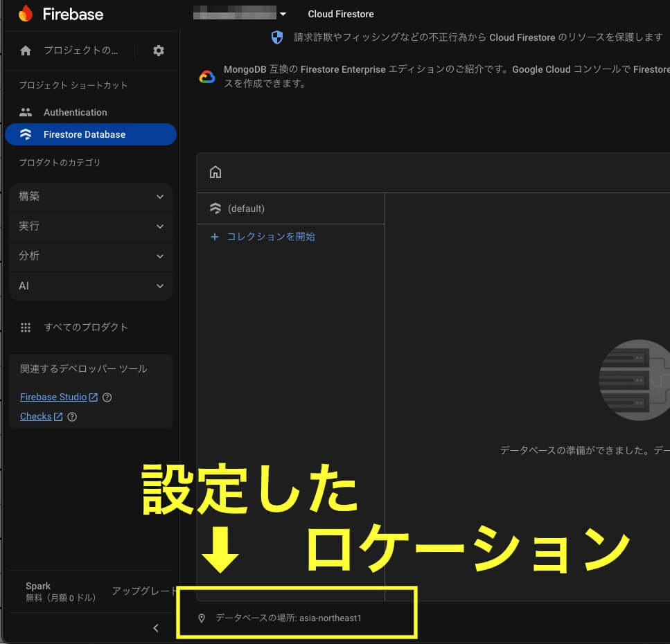Open project settings gear icon
Screen dimensions: 670x644
click(159, 51)
